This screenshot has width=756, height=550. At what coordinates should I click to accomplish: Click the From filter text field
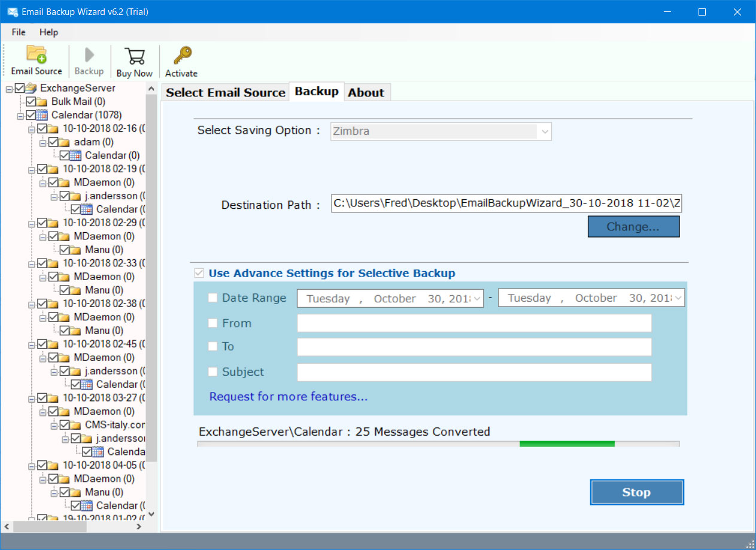pyautogui.click(x=474, y=323)
